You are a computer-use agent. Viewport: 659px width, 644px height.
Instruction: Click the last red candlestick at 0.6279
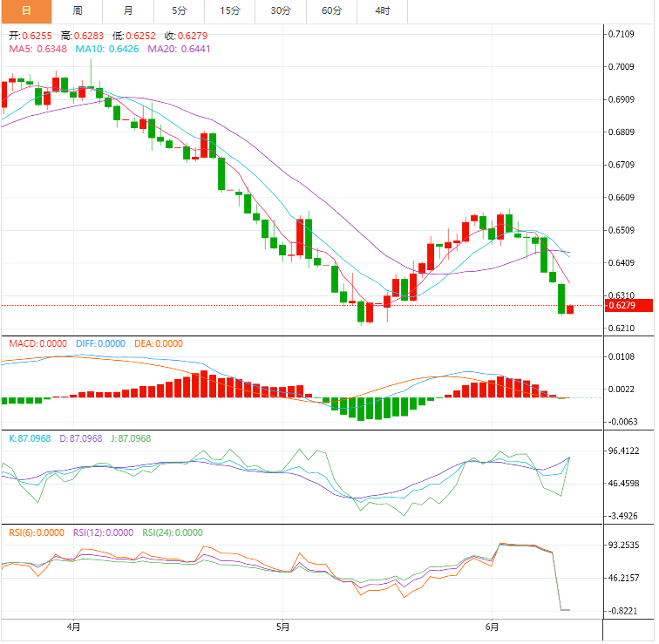tap(570, 310)
